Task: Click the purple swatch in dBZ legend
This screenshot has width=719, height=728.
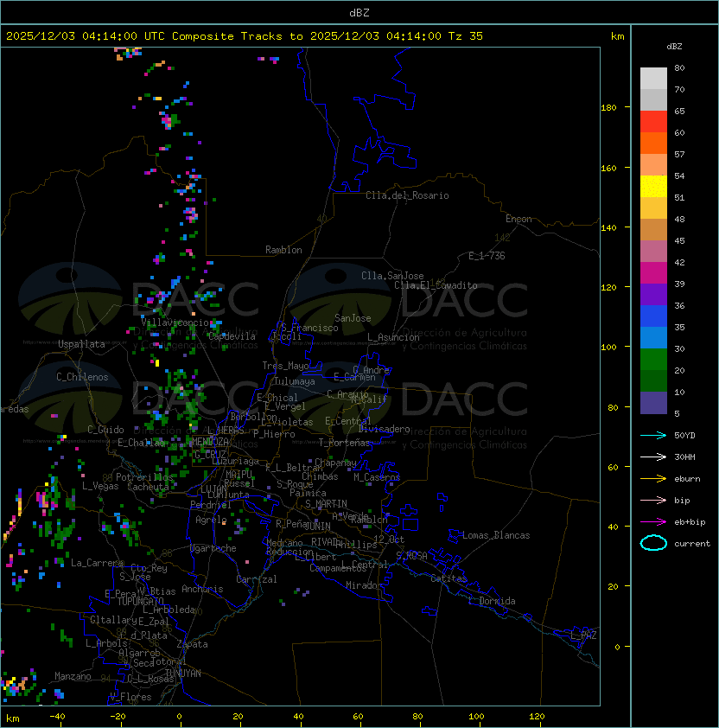Action: coord(653,294)
